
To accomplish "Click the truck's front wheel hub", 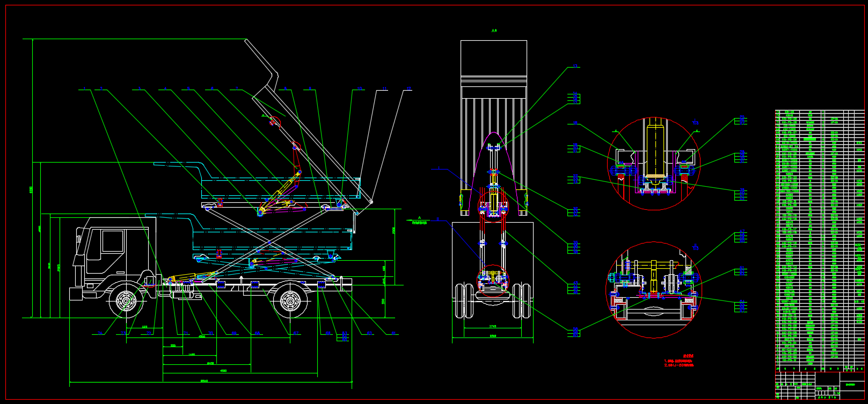I will 126,301.
